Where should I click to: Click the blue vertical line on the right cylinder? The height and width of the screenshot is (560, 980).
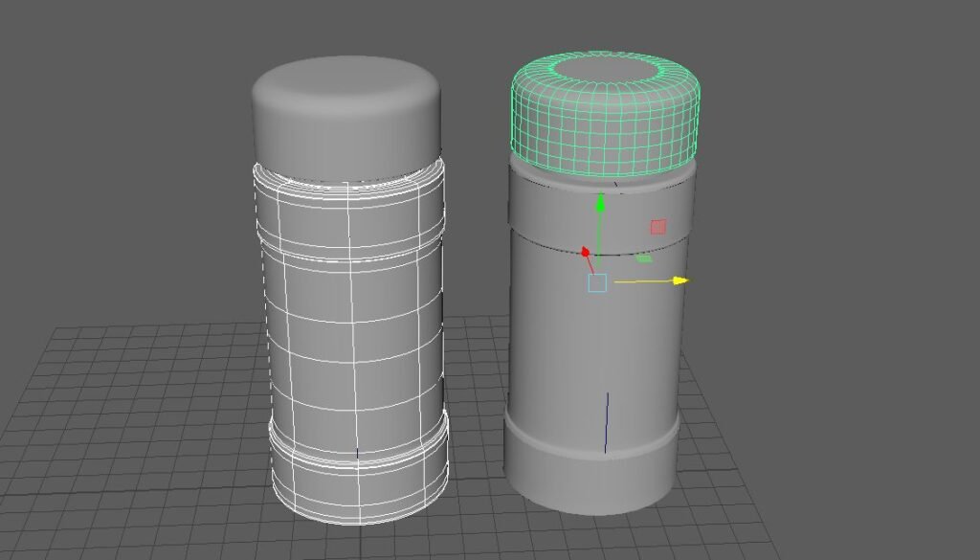tap(606, 422)
